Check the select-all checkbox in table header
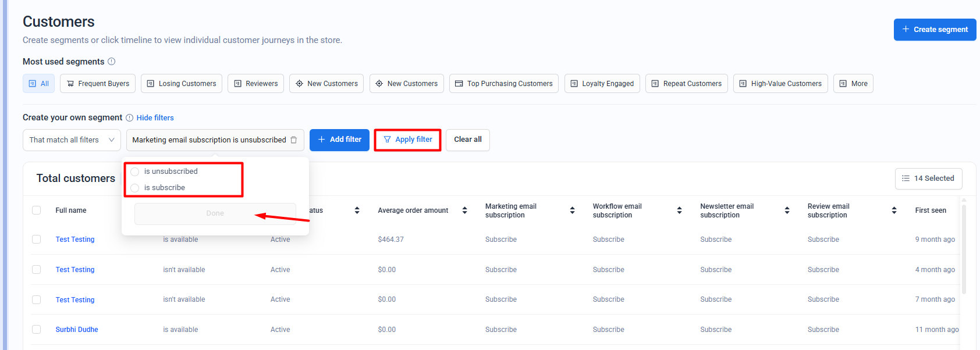 pos(37,210)
